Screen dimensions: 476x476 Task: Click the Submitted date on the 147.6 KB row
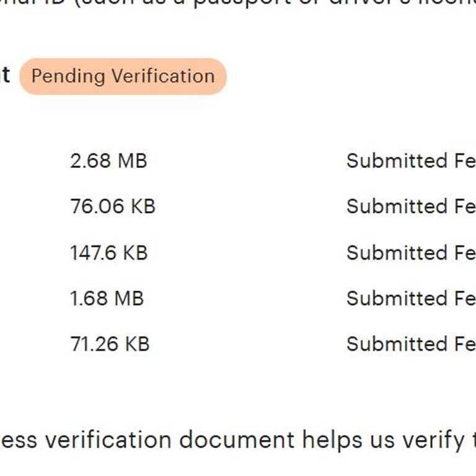point(410,252)
